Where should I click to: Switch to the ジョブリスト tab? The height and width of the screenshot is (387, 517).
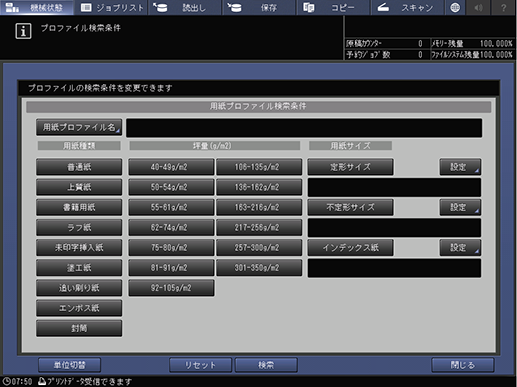[111, 7]
